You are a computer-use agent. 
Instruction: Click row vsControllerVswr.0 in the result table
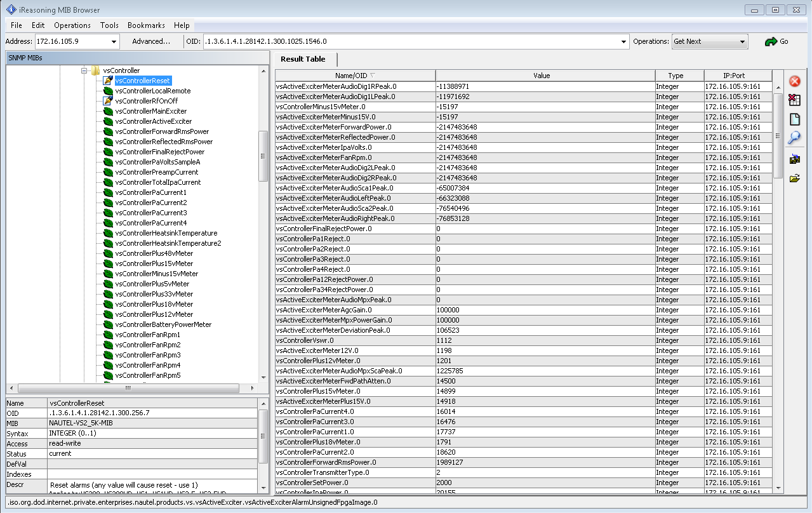(x=524, y=340)
